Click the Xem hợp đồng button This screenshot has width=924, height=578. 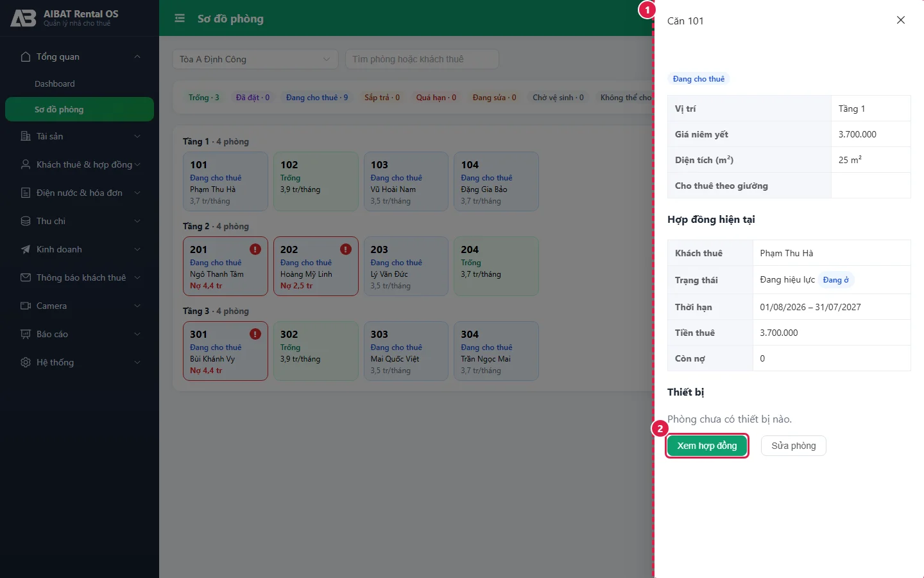click(707, 446)
